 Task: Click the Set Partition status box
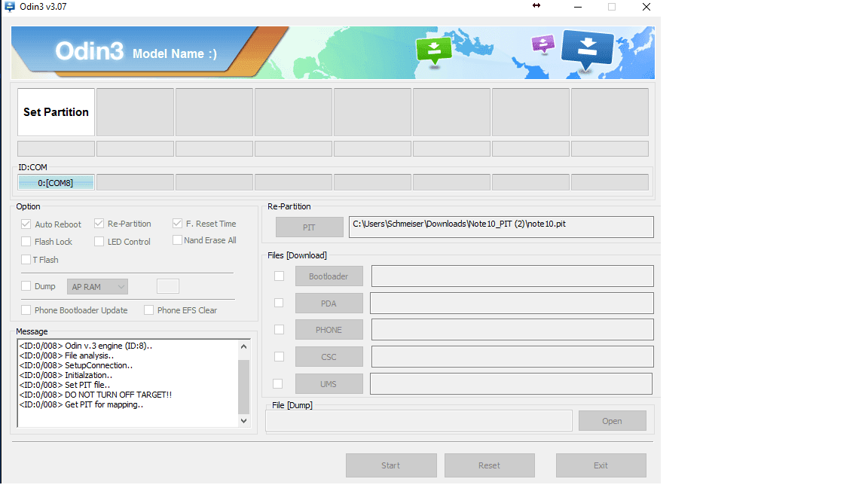(56, 111)
